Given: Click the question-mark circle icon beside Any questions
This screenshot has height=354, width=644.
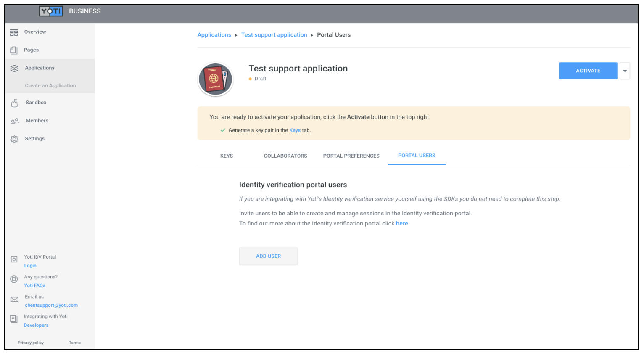Looking at the screenshot, I should [x=14, y=279].
